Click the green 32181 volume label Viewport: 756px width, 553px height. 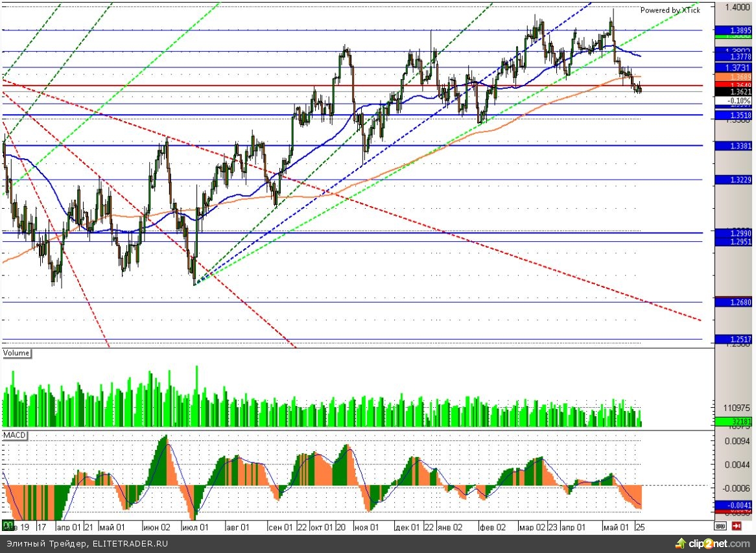(x=733, y=421)
